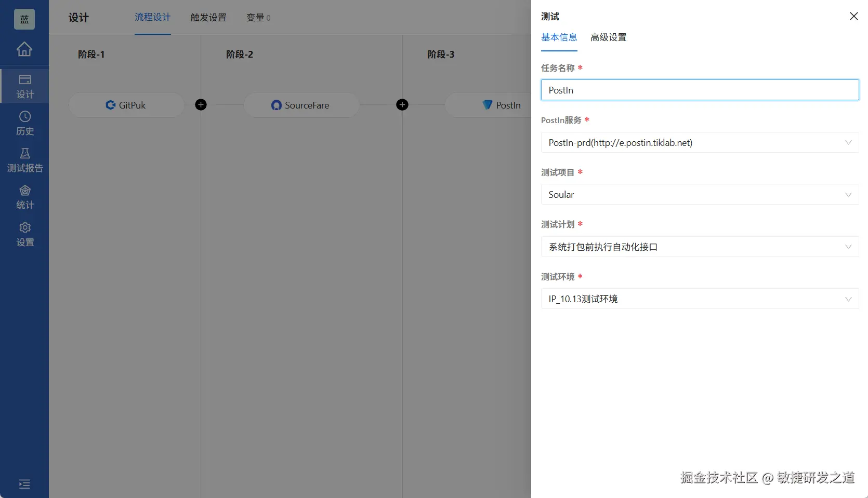Open the 测试项目 Soular dropdown
This screenshot has width=868, height=498.
coord(700,194)
